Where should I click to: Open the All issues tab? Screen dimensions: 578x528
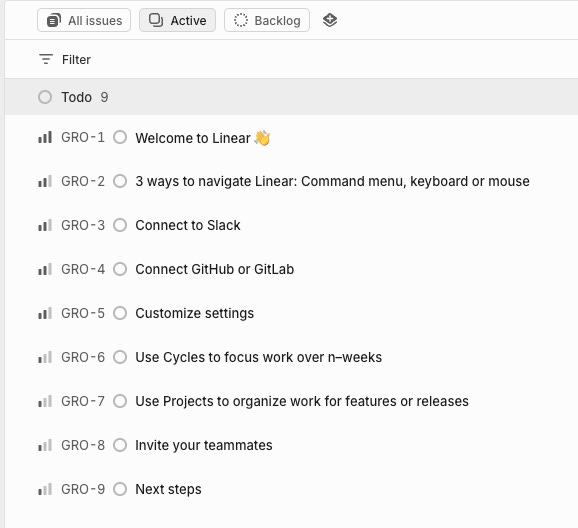[84, 20]
